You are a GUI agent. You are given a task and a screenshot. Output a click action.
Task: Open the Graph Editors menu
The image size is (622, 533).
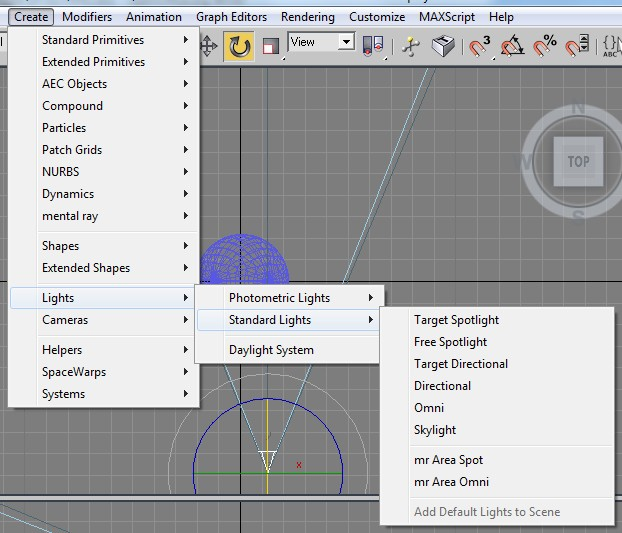click(x=231, y=17)
